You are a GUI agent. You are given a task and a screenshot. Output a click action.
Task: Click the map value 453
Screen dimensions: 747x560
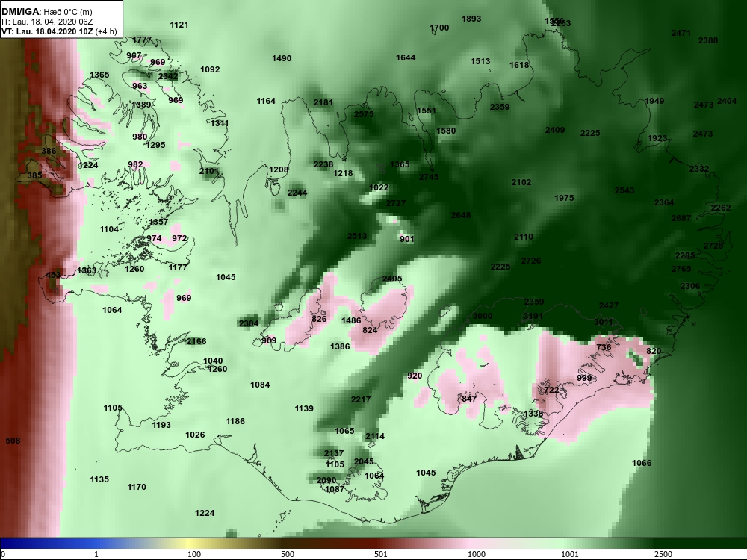[53, 276]
